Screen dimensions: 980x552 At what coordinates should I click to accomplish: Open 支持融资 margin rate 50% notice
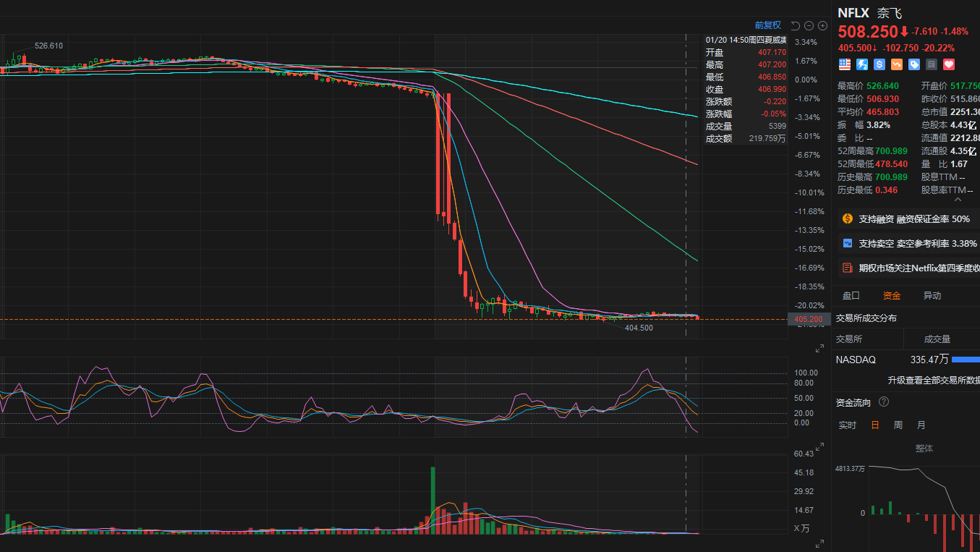909,218
